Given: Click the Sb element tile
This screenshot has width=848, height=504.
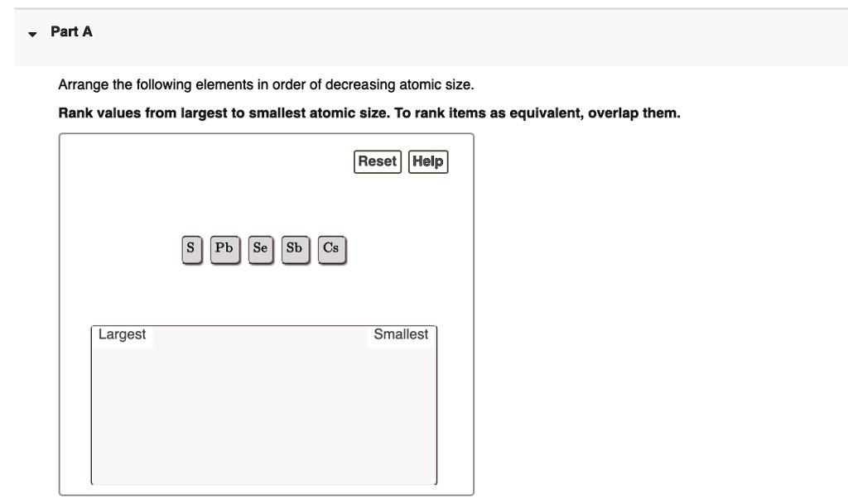Looking at the screenshot, I should 295,247.
